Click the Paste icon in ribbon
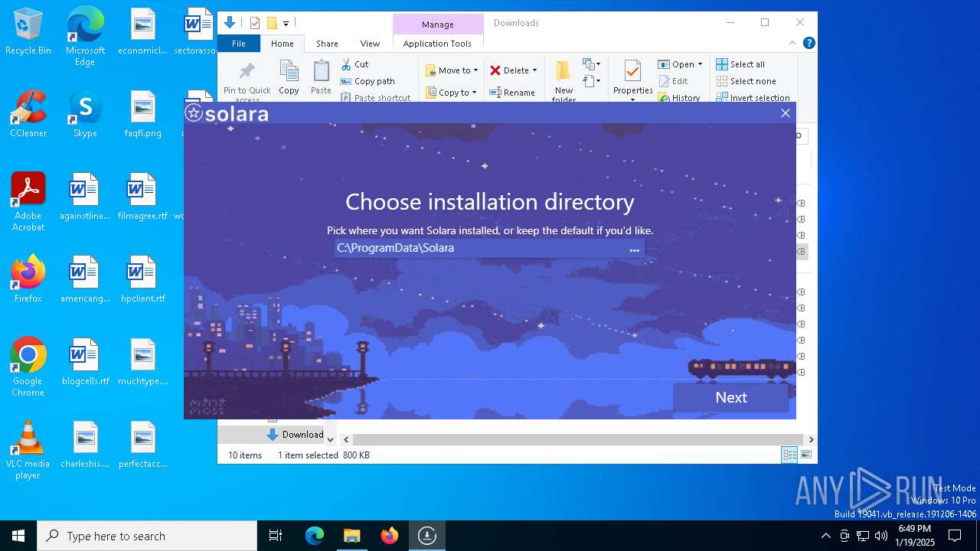The image size is (980, 551). (321, 78)
